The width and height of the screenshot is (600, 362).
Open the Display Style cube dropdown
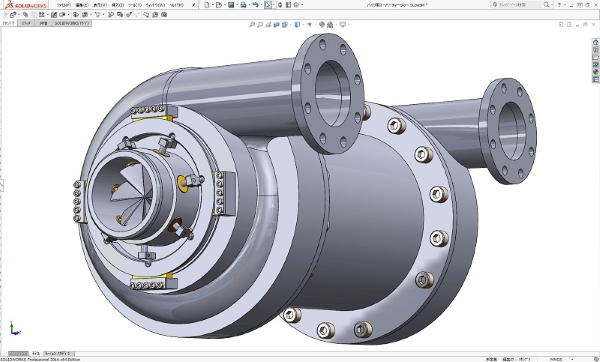pyautogui.click(x=297, y=25)
